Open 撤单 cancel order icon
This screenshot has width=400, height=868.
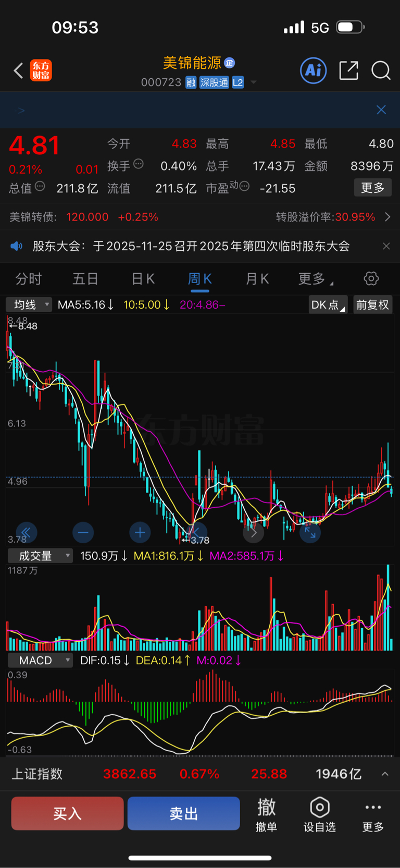tap(266, 814)
